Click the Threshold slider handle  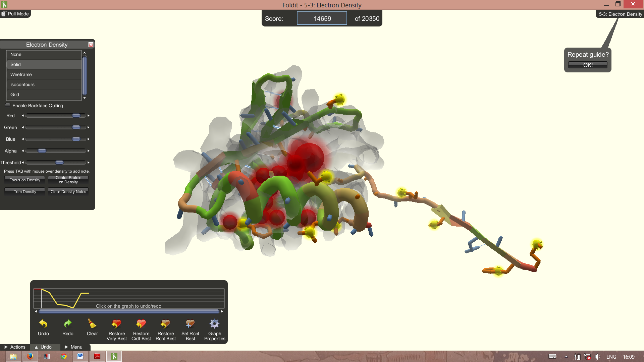pyautogui.click(x=59, y=163)
